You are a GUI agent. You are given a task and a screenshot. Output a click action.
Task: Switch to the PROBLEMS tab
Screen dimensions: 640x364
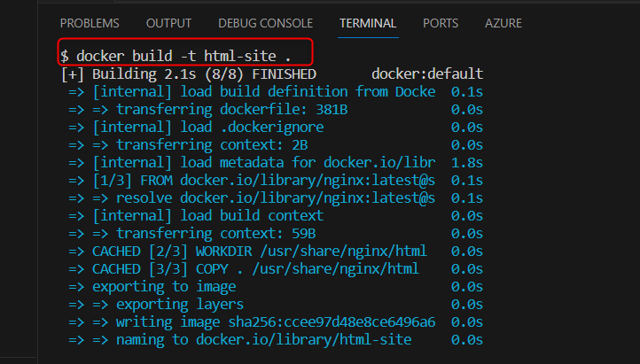point(90,23)
